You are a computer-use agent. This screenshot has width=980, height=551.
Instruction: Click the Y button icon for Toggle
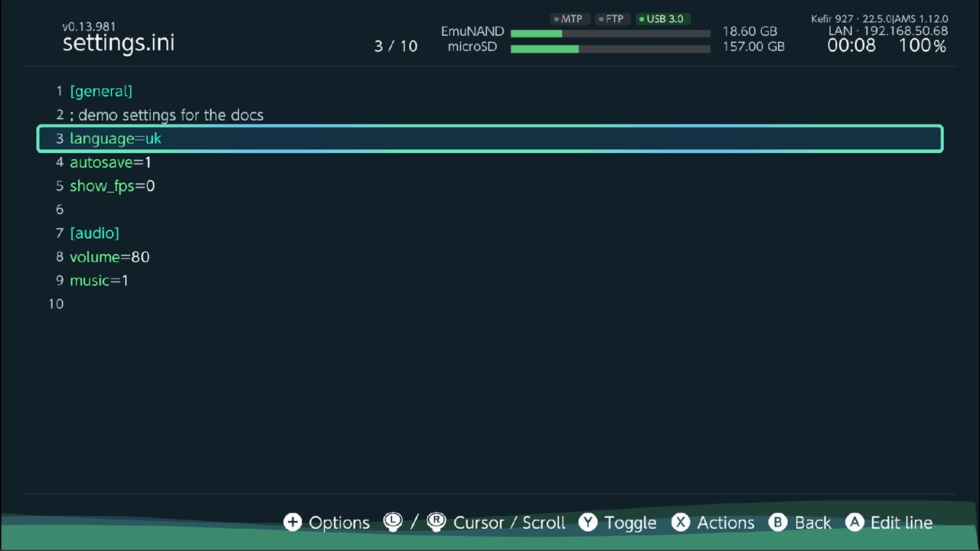[x=588, y=522]
